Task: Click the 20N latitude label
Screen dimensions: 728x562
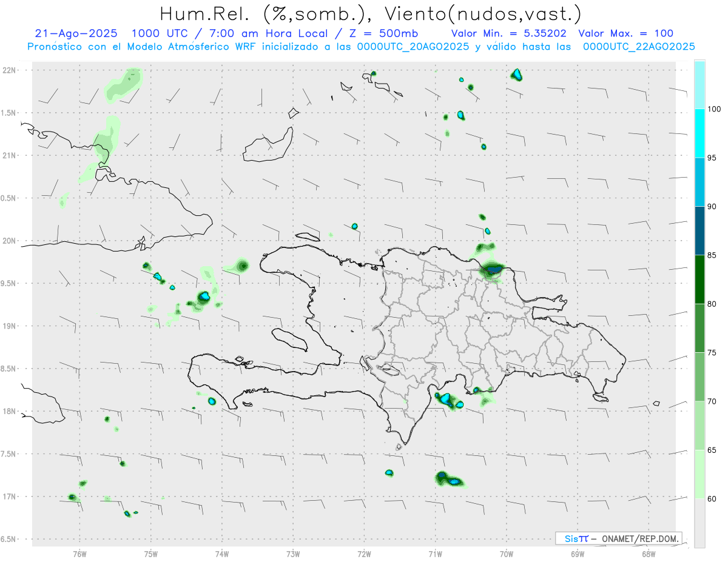Action: coord(10,241)
